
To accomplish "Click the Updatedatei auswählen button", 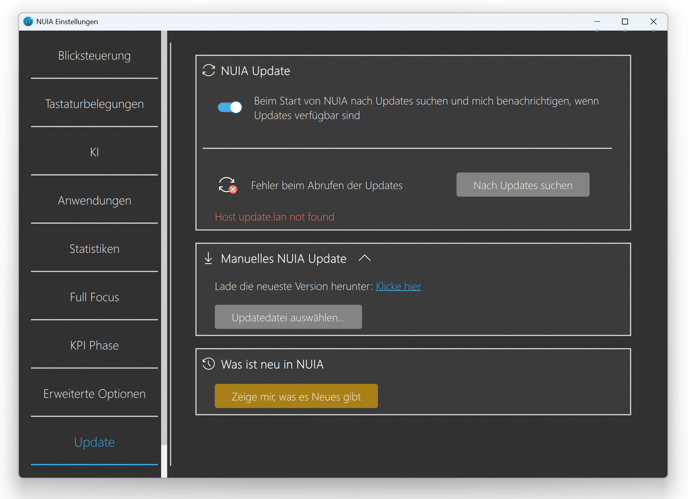I will pyautogui.click(x=288, y=317).
